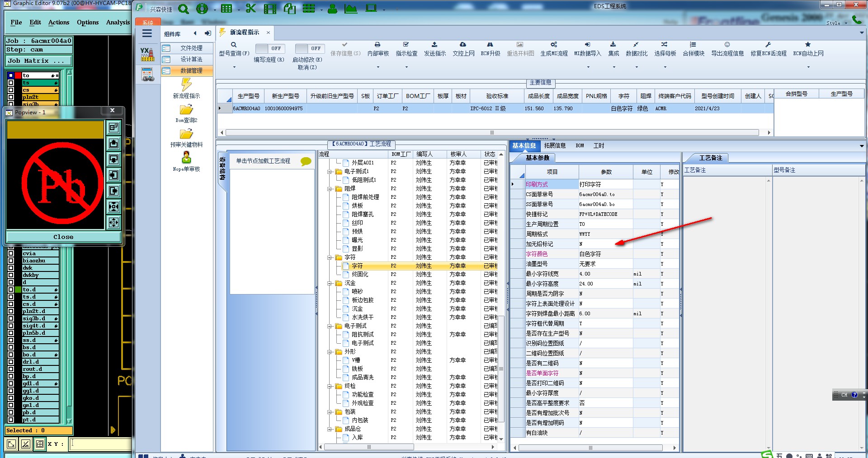The width and height of the screenshot is (868, 458).
Task: Click the 指示检查 checkbox icon
Action: 406,45
